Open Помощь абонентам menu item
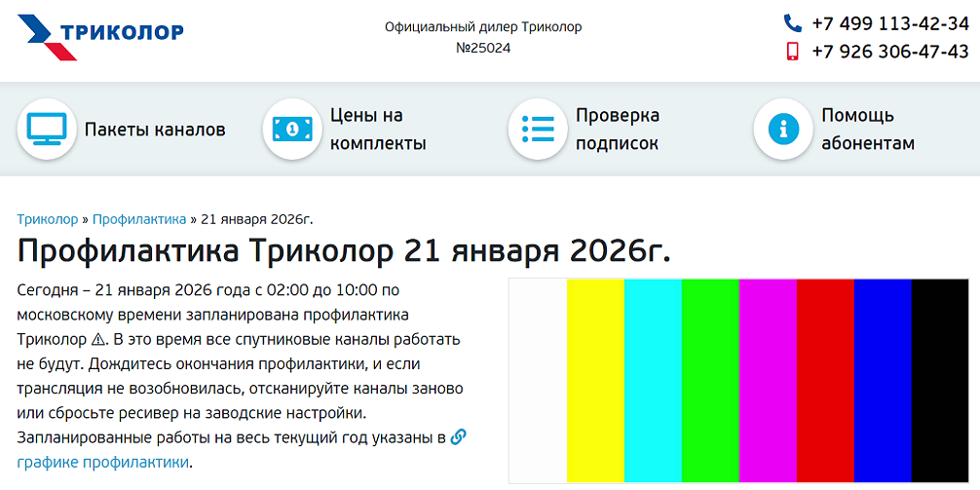 [868, 130]
